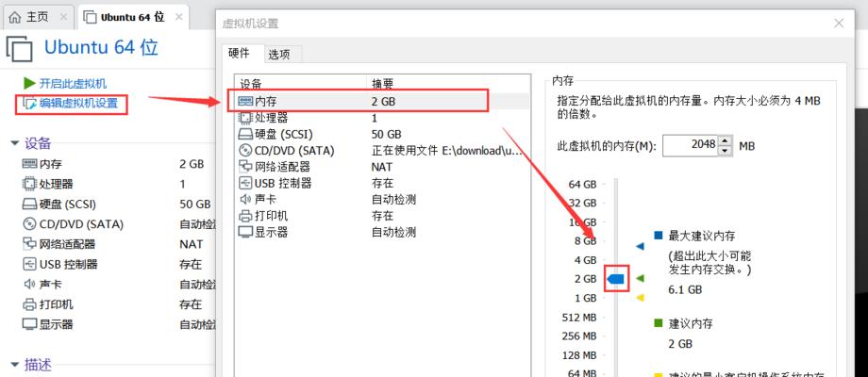Click network adapter icon in settings dialog list

(x=246, y=167)
